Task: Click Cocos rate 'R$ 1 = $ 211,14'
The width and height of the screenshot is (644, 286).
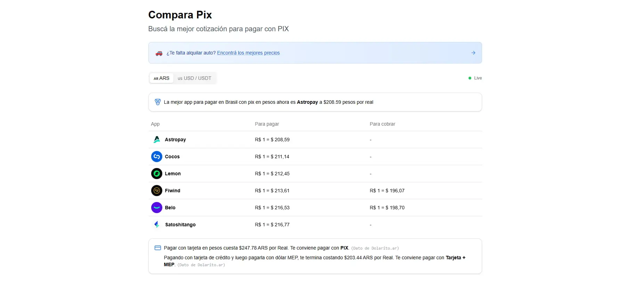Action: tap(272, 157)
